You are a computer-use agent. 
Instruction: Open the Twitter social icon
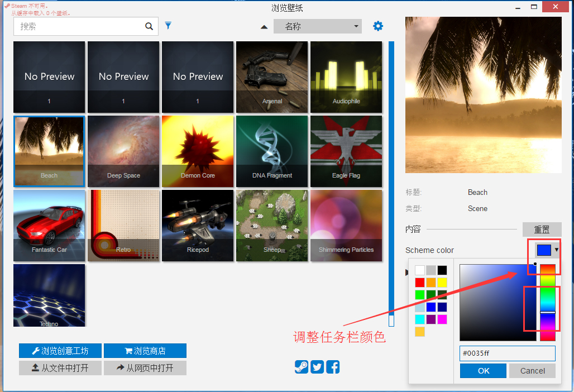(317, 367)
